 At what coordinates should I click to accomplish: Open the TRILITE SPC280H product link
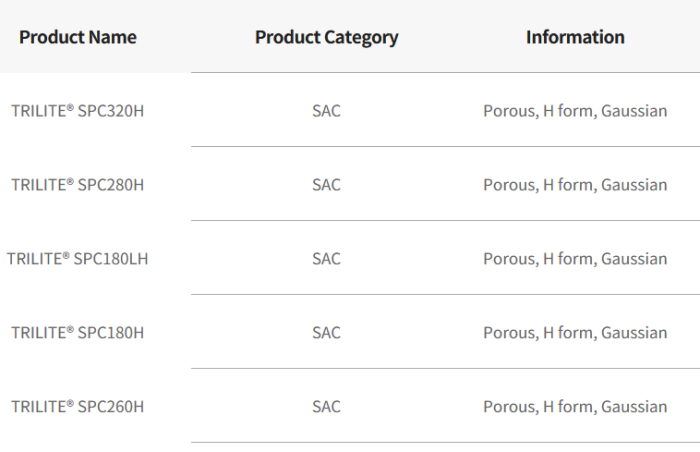(78, 185)
